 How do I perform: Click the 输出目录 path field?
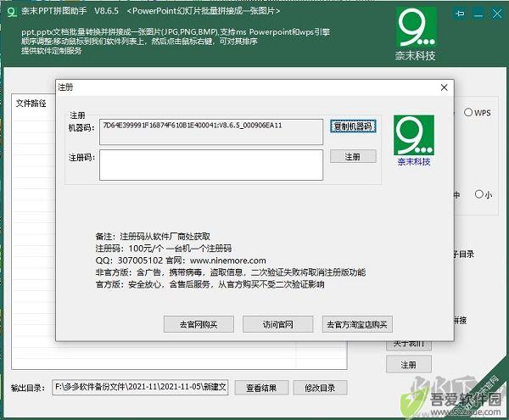tap(140, 387)
